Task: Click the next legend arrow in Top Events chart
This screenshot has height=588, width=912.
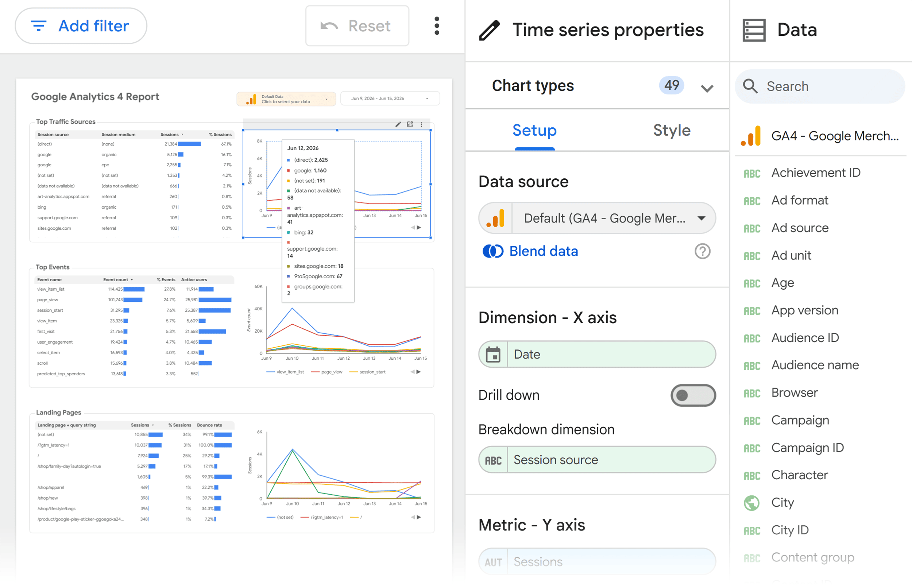Action: pyautogui.click(x=419, y=371)
